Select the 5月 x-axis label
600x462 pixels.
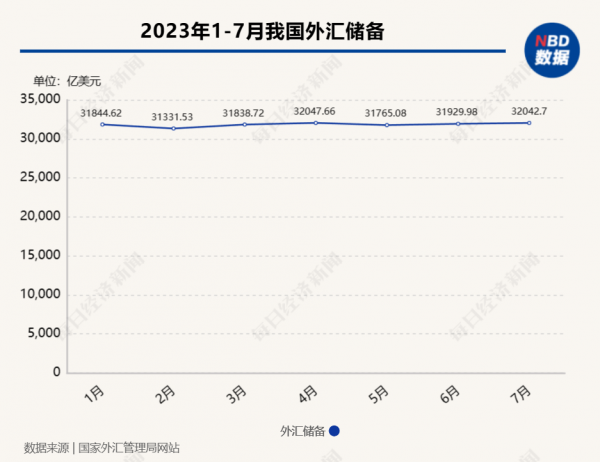(379, 394)
